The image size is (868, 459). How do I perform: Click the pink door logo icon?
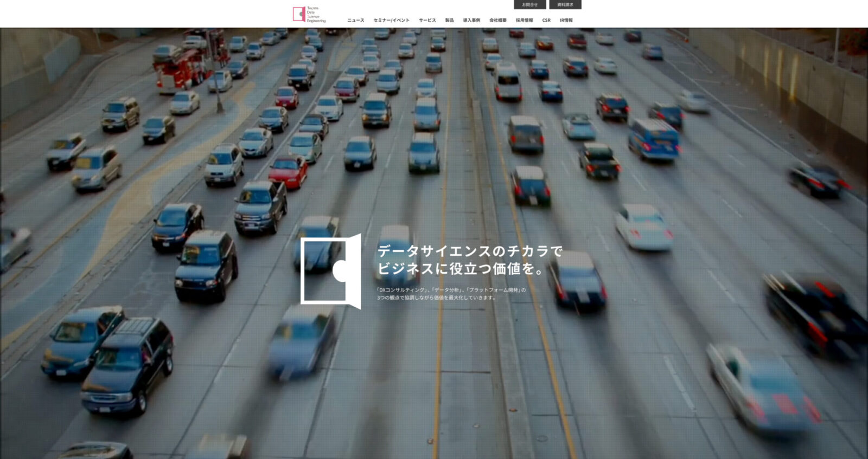pos(299,14)
